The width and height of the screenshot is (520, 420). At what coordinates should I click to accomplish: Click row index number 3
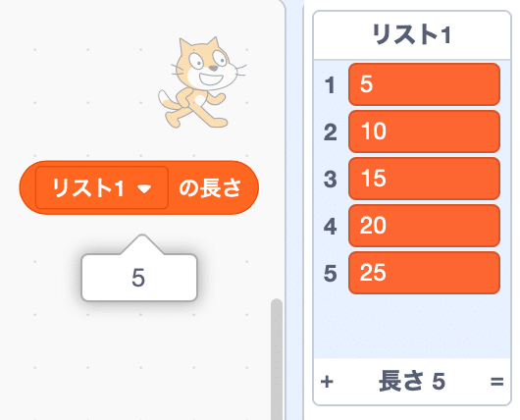[x=330, y=180]
